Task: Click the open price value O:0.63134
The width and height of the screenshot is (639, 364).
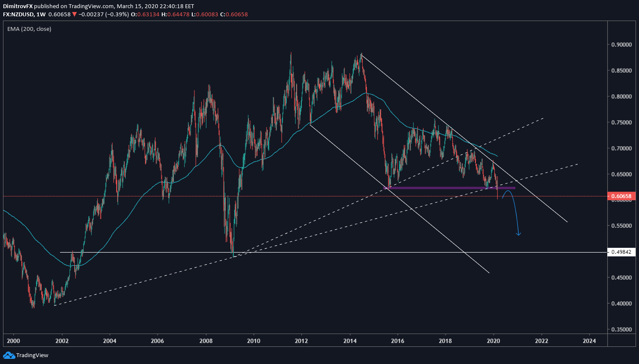Action: click(145, 14)
